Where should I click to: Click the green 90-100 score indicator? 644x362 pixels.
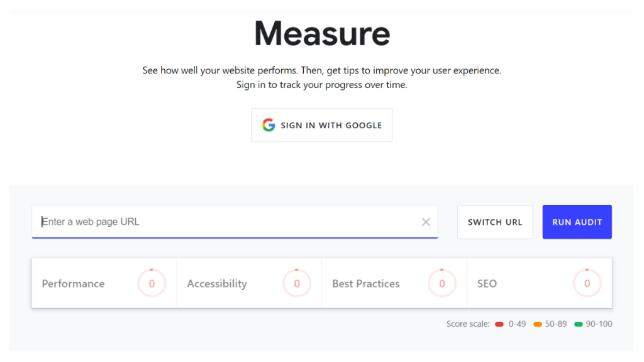(x=579, y=324)
